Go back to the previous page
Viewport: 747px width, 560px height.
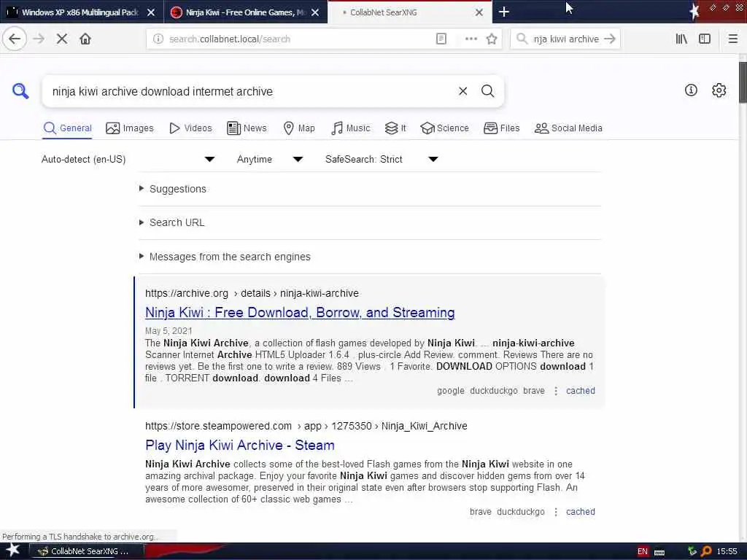[15, 39]
